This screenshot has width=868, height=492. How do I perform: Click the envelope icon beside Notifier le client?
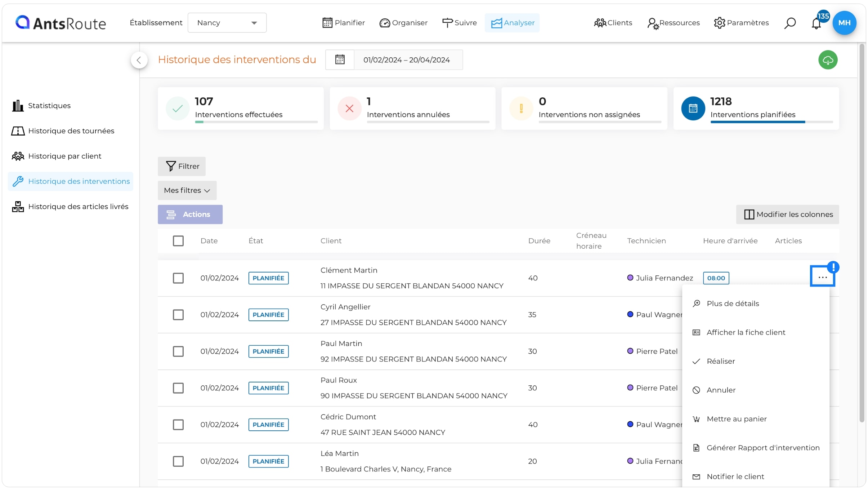click(696, 477)
